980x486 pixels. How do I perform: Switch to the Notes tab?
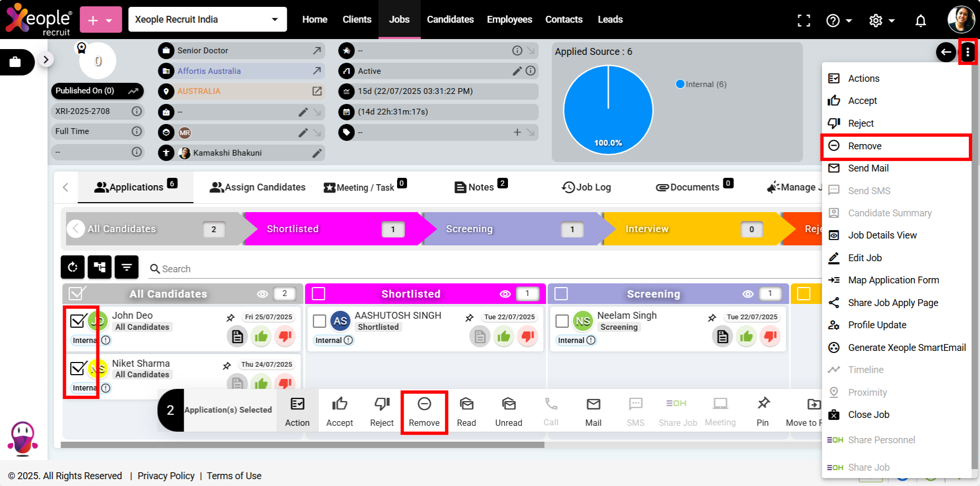(x=480, y=186)
